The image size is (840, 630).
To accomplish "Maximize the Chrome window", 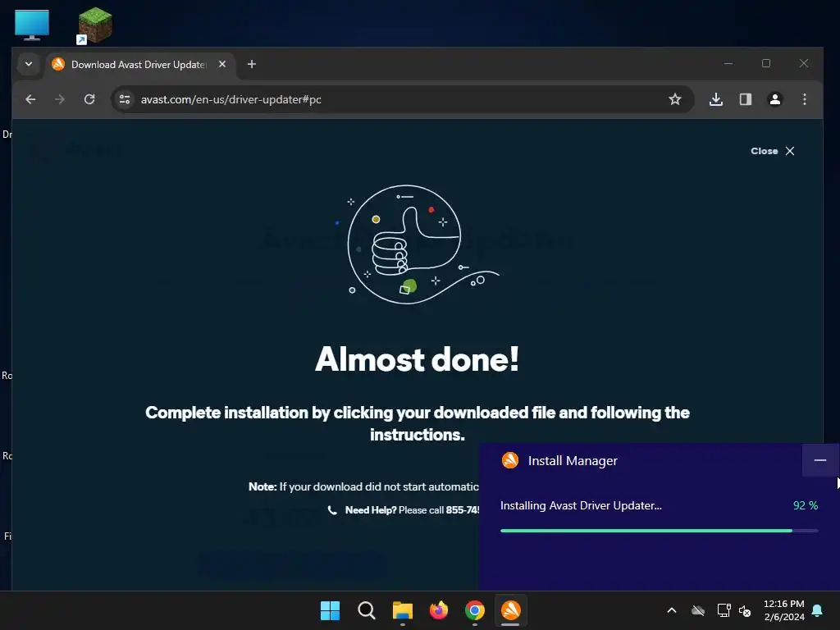I will point(766,63).
